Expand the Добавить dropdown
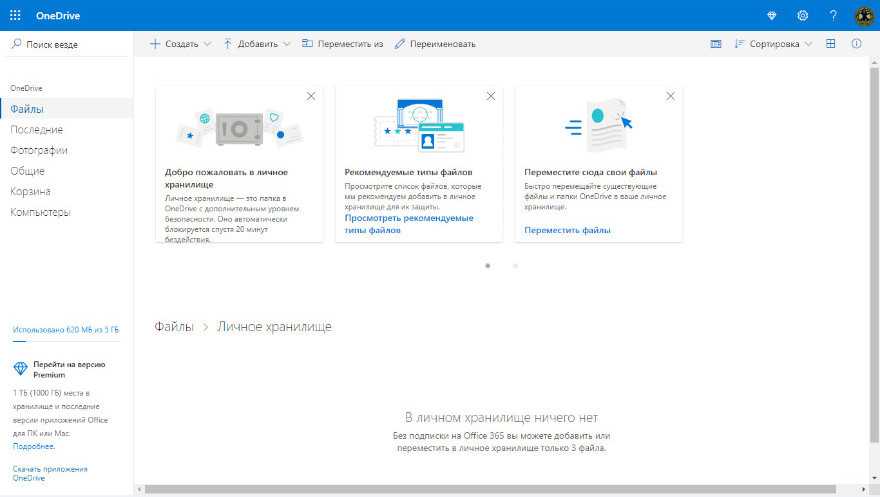Viewport: 880px width, 497px height. pyautogui.click(x=257, y=44)
